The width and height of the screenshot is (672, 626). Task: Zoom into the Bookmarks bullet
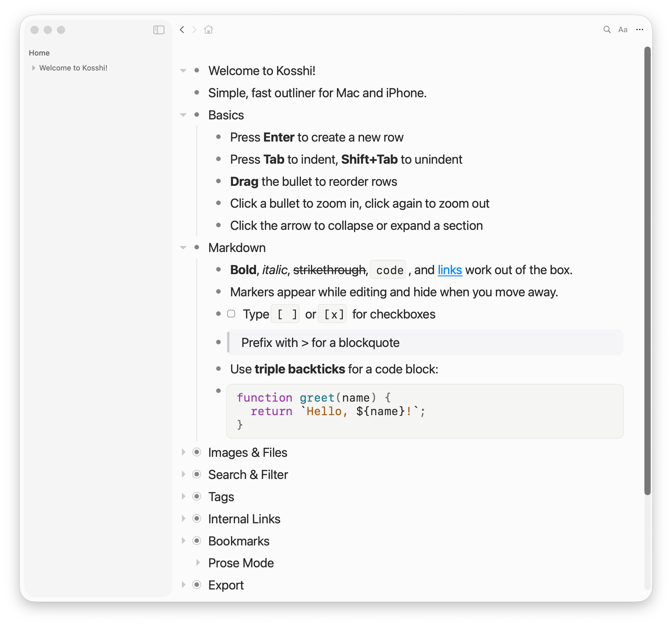tap(197, 541)
